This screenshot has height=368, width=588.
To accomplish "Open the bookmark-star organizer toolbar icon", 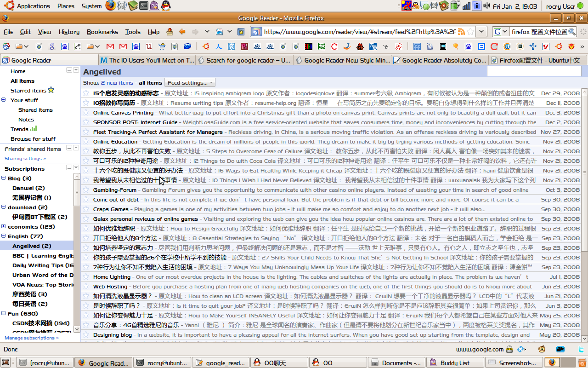I will pyautogui.click(x=241, y=32).
